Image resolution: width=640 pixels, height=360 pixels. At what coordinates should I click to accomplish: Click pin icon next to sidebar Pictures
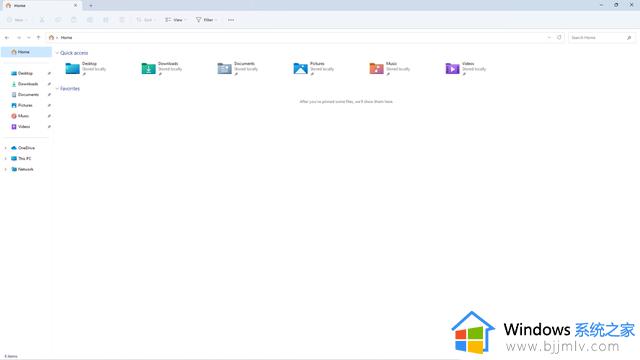coord(49,105)
